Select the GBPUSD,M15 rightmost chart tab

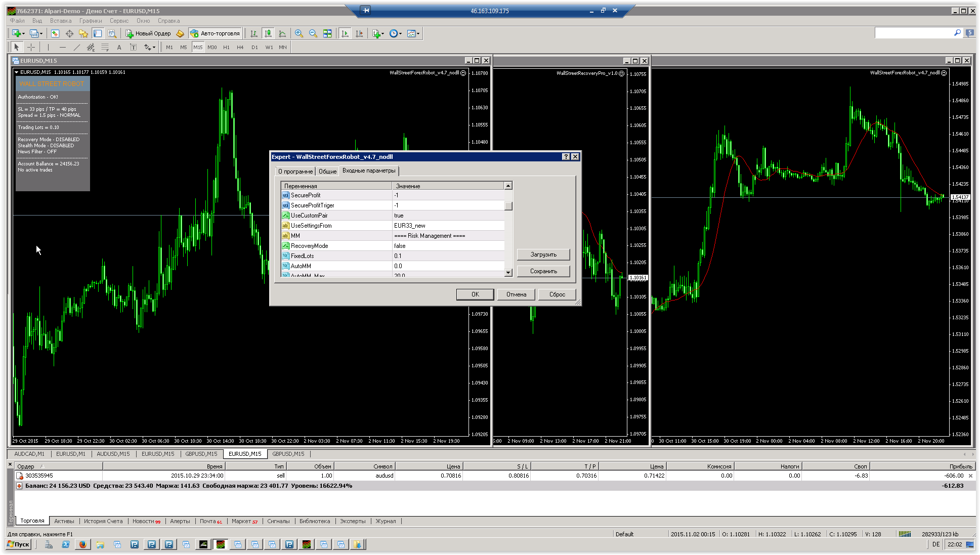click(288, 454)
